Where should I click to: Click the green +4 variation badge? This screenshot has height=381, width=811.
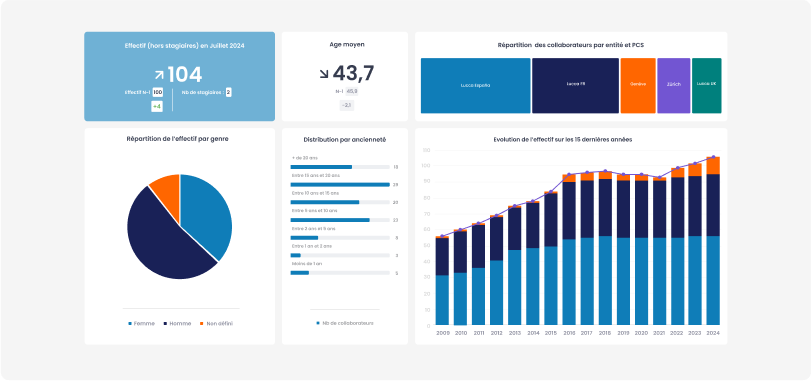(157, 106)
